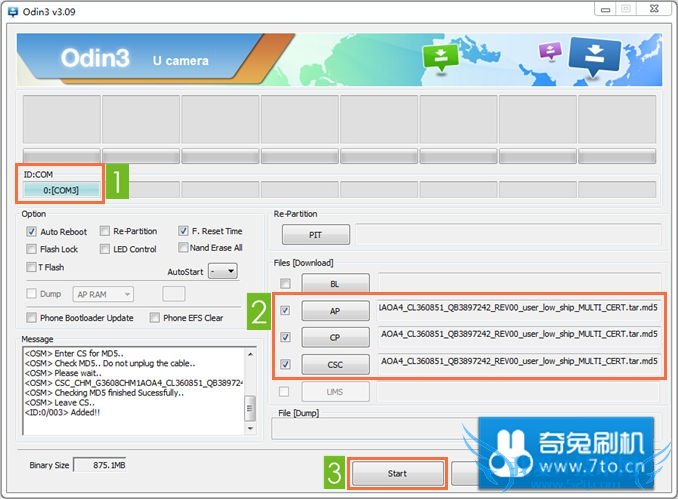Click the CSC file path field

518,361
